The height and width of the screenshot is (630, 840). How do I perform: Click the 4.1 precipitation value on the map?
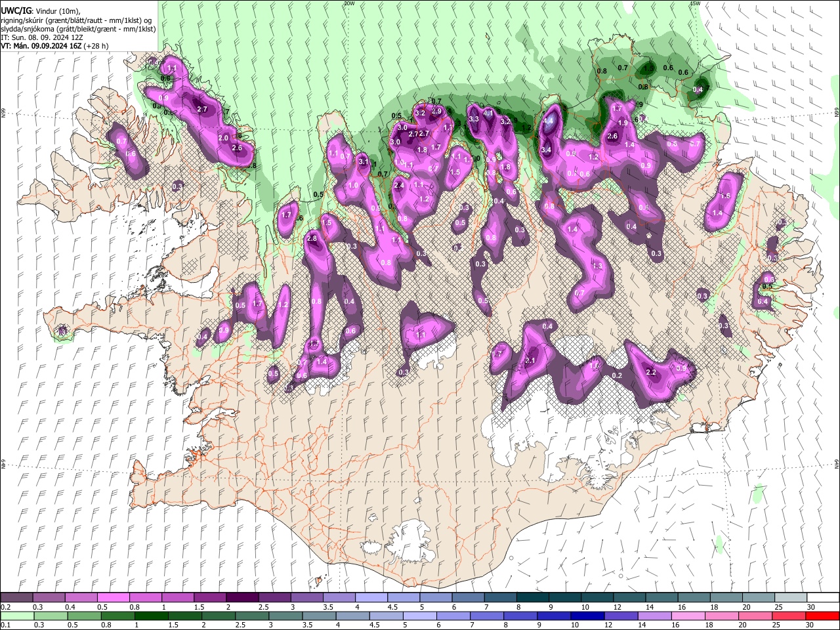(488, 114)
